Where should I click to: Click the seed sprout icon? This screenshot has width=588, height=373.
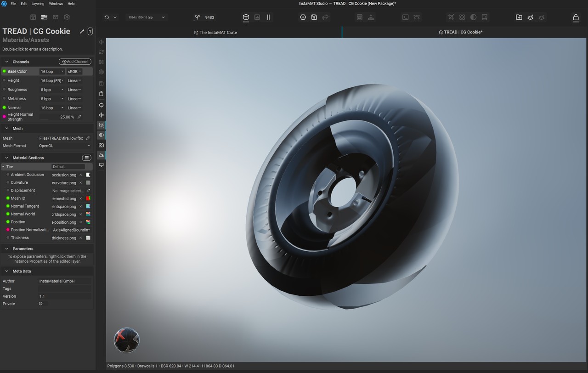tap(198, 17)
